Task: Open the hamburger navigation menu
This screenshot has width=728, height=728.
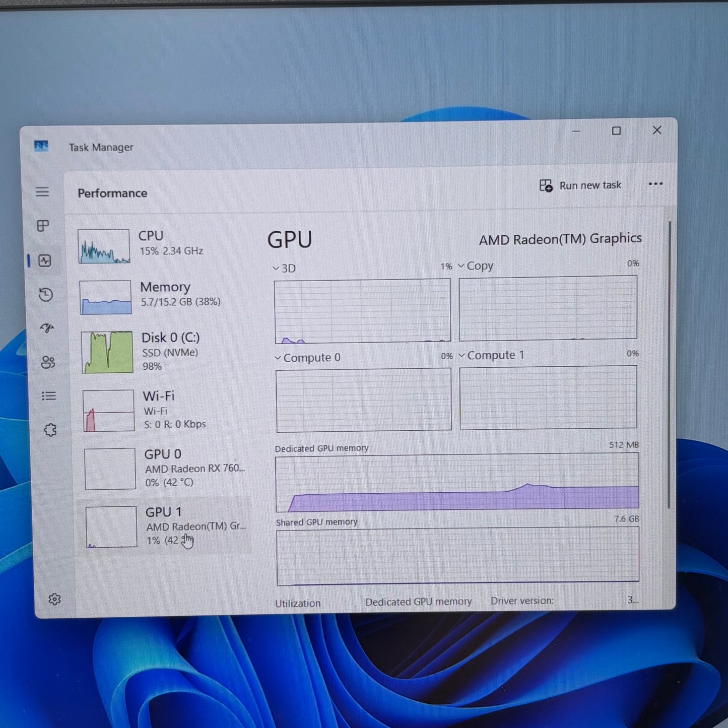Action: click(42, 192)
